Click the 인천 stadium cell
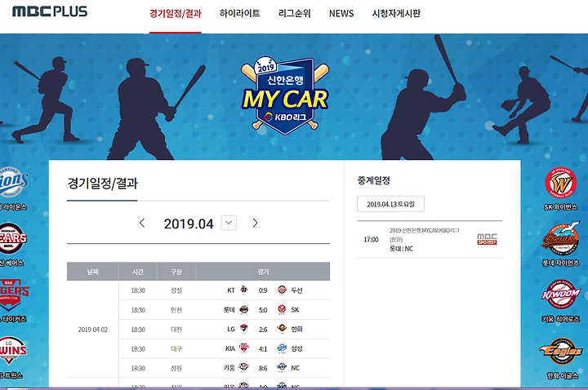The width and height of the screenshot is (588, 390). (x=176, y=310)
